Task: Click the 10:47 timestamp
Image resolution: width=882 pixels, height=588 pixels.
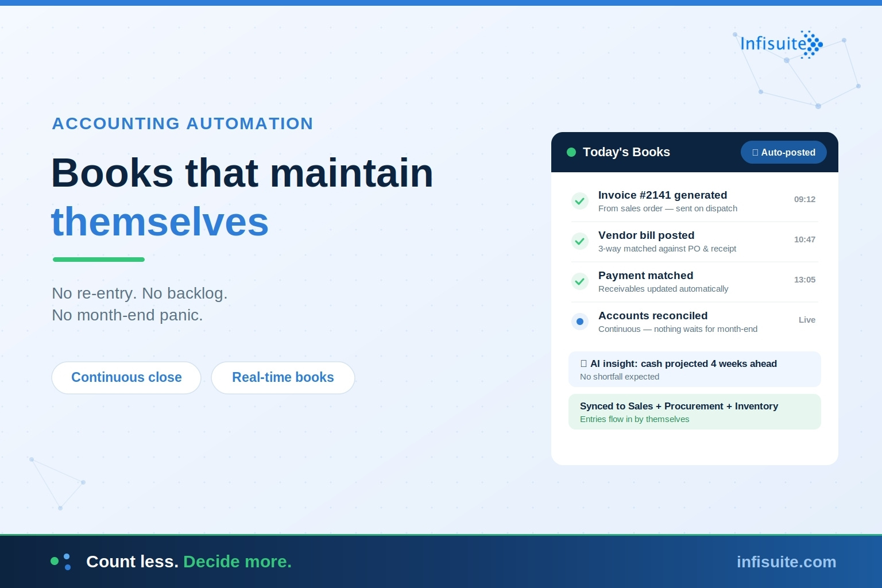Action: click(804, 239)
